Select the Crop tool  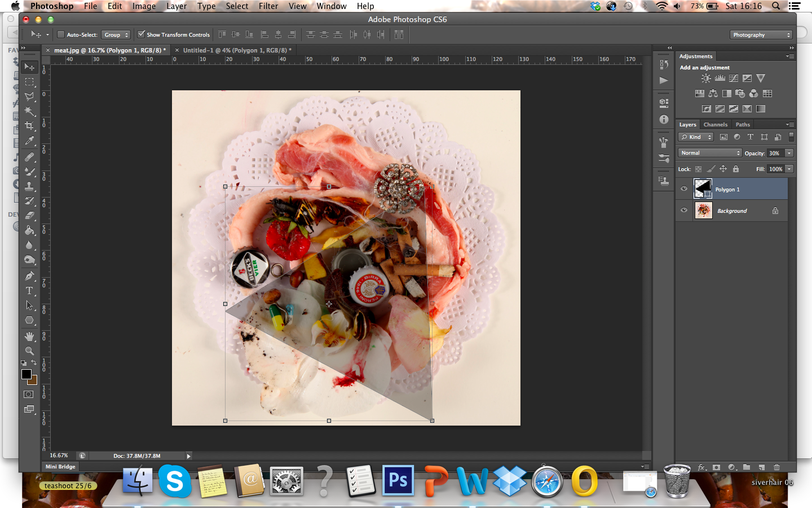(29, 126)
